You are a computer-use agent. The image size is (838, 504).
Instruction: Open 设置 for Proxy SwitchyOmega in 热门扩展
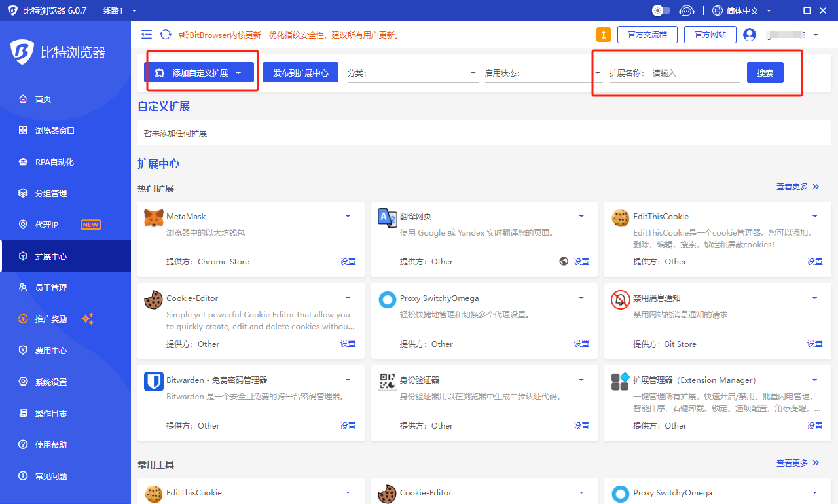click(x=581, y=343)
